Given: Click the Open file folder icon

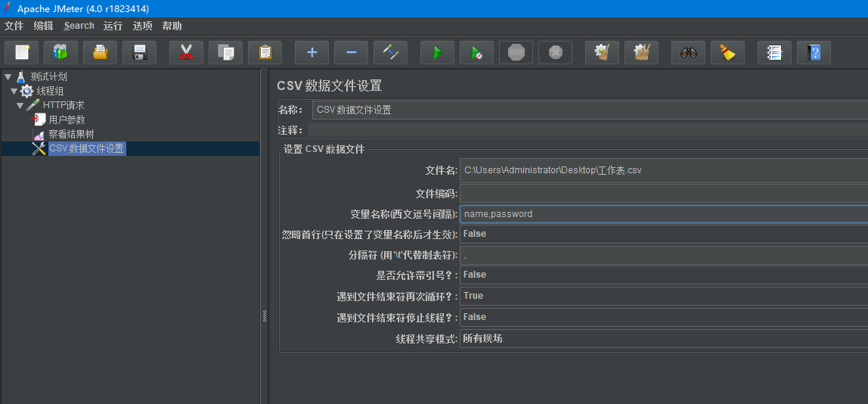Looking at the screenshot, I should click(x=100, y=53).
